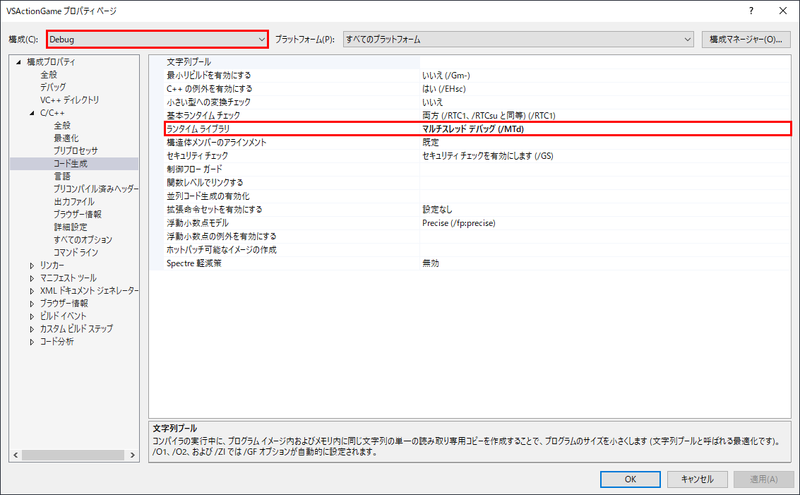
Task: Select 構造体メンバーのアラインメント property
Action: coord(216,142)
